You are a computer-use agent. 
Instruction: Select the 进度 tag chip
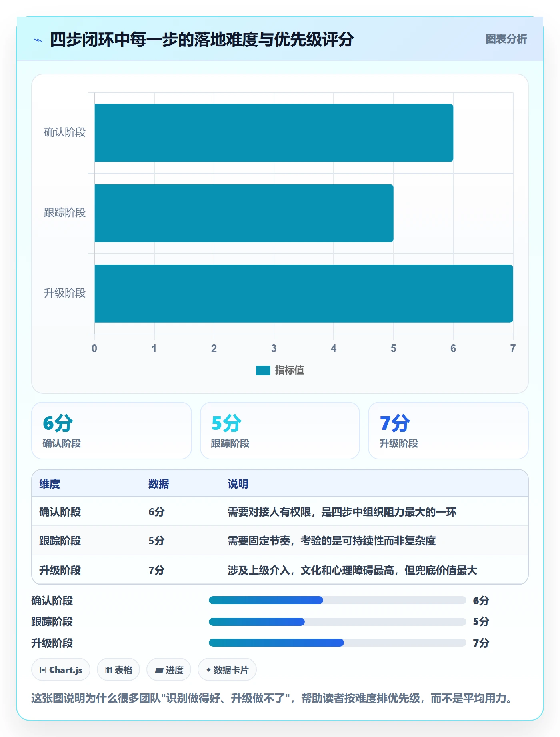click(x=169, y=670)
